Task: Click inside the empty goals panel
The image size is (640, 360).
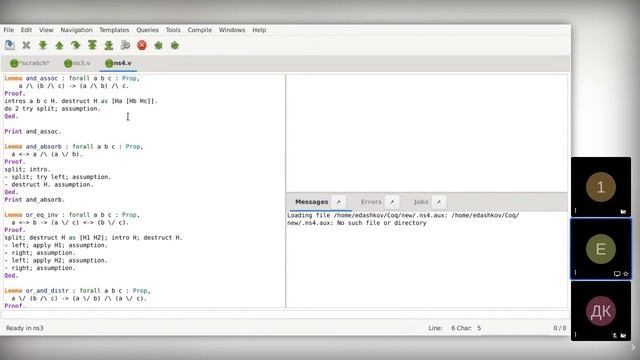Action: [427, 133]
